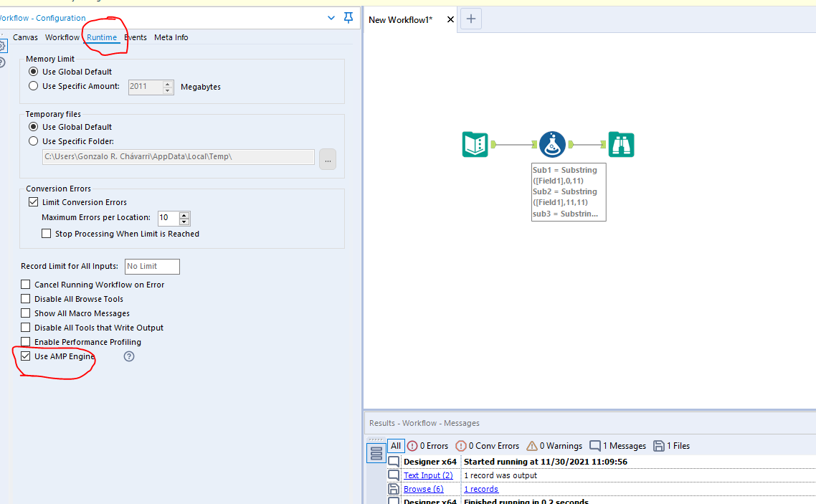Select Use Specific Amount memory option

(x=33, y=87)
